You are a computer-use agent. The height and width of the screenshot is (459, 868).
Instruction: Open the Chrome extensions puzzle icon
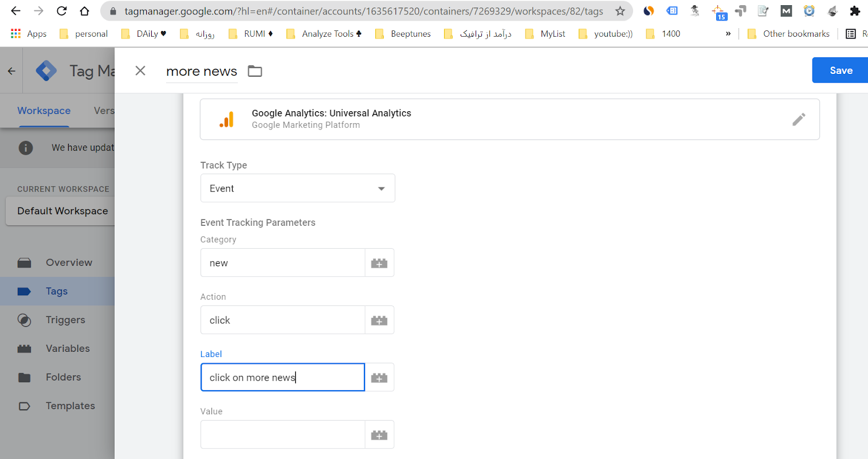[x=855, y=11]
